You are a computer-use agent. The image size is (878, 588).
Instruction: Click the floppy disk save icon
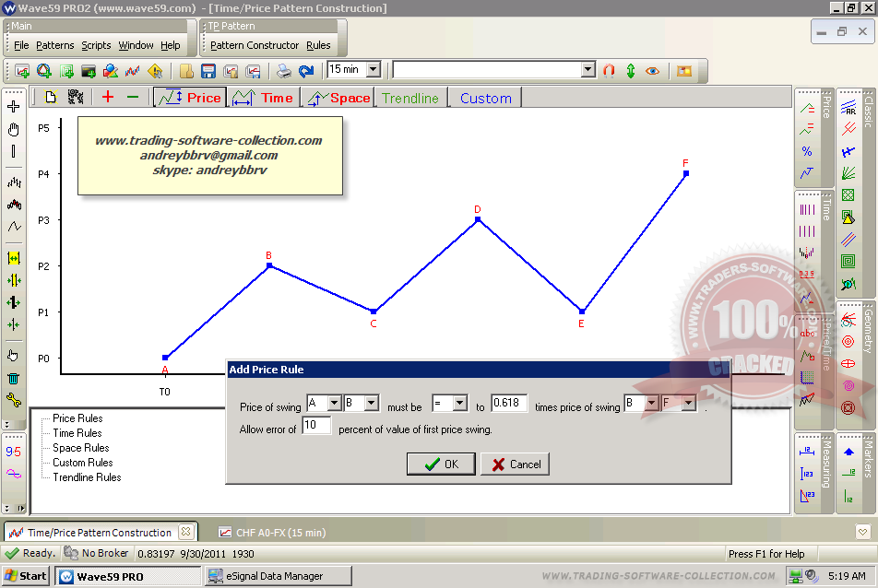[x=208, y=71]
